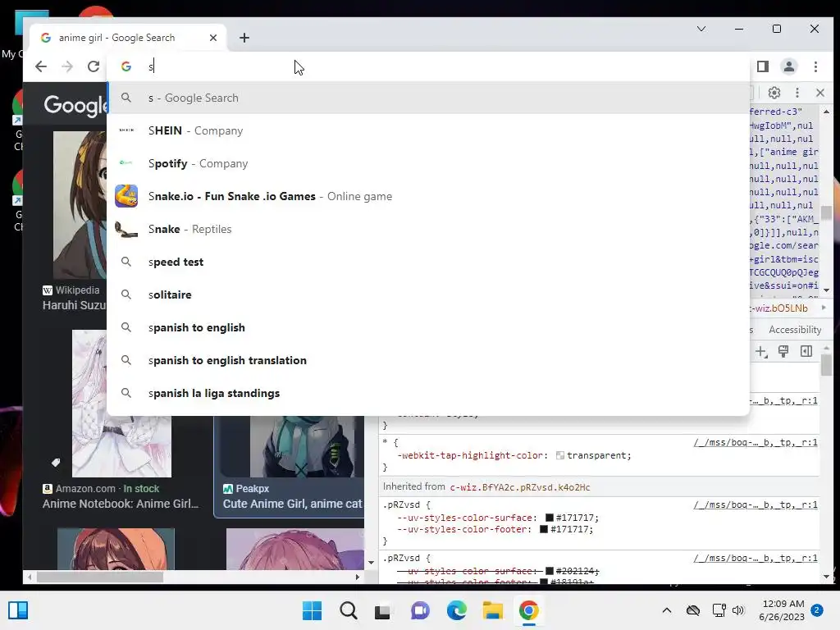Switch to the Accessibility tab in DevTools

pos(795,330)
